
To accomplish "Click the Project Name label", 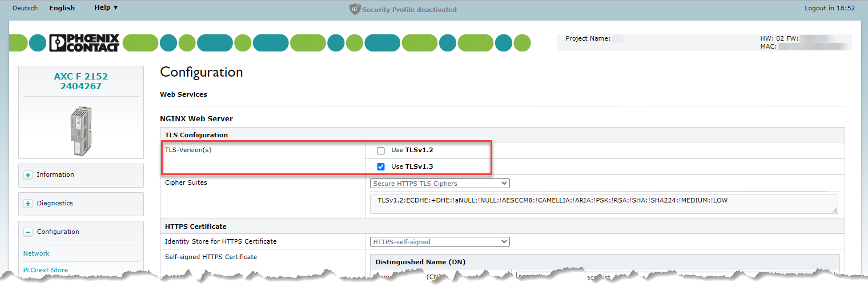I will [588, 39].
